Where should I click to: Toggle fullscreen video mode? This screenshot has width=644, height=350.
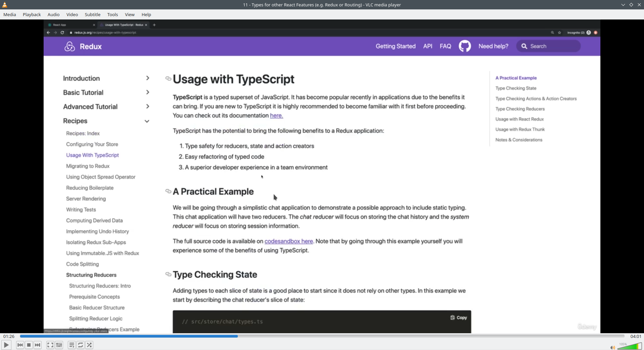pos(50,345)
